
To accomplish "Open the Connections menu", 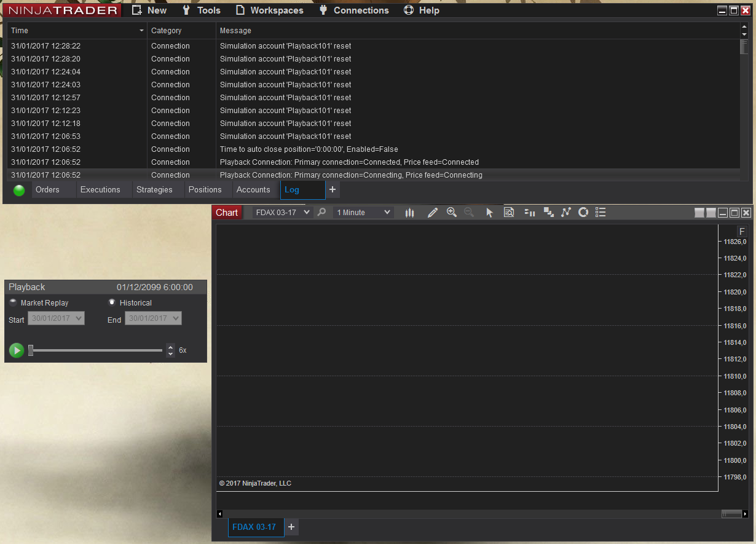I will click(x=354, y=10).
